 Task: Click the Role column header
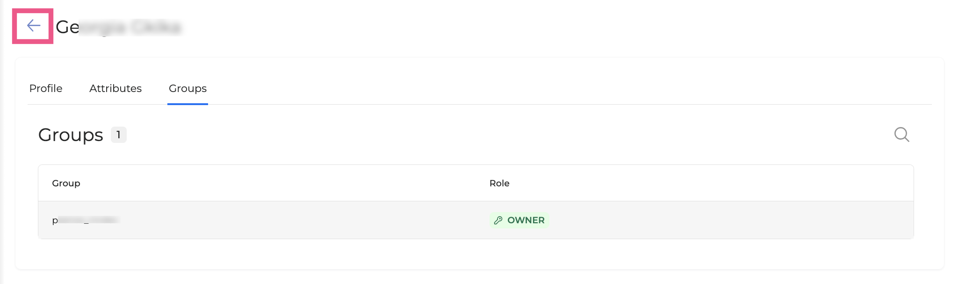coord(499,183)
